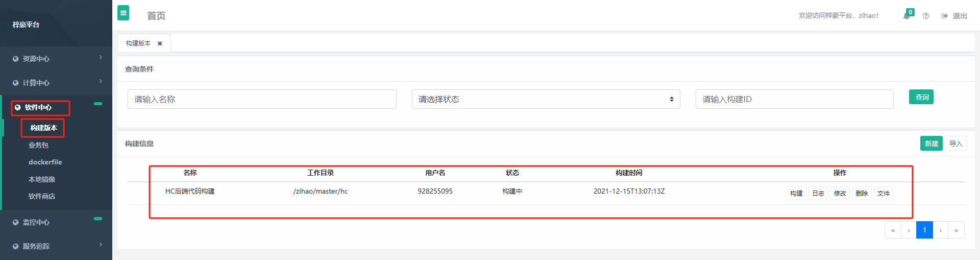980x260 pixels.
Task: Focus the 请输入名称 input field
Action: pyautogui.click(x=262, y=99)
